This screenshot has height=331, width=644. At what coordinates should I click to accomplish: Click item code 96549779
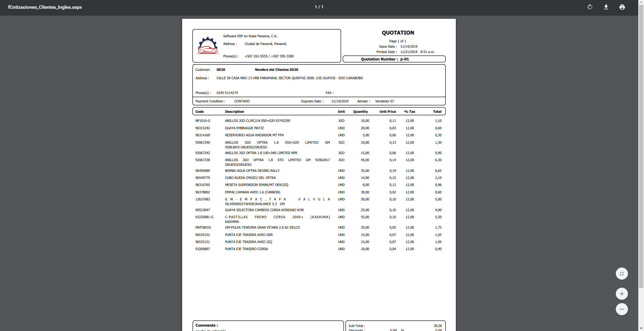[x=203, y=178]
